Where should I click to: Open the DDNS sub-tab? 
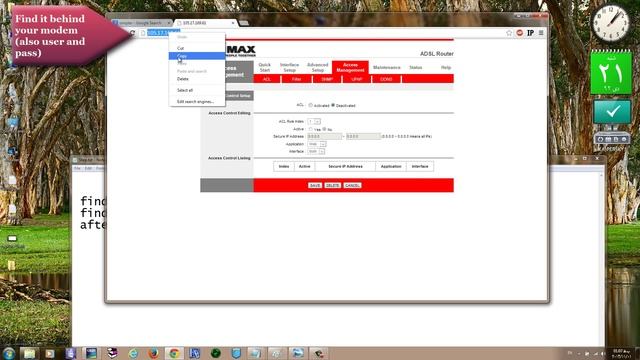(x=386, y=79)
